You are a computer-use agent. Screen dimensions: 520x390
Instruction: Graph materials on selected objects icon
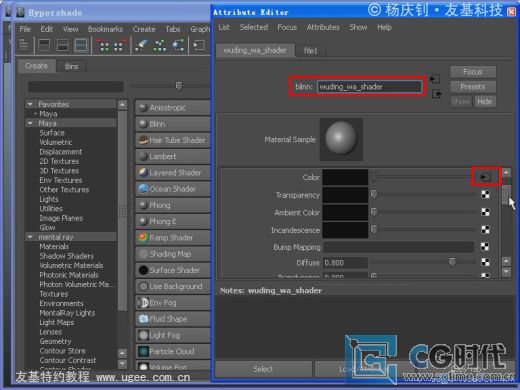[178, 45]
